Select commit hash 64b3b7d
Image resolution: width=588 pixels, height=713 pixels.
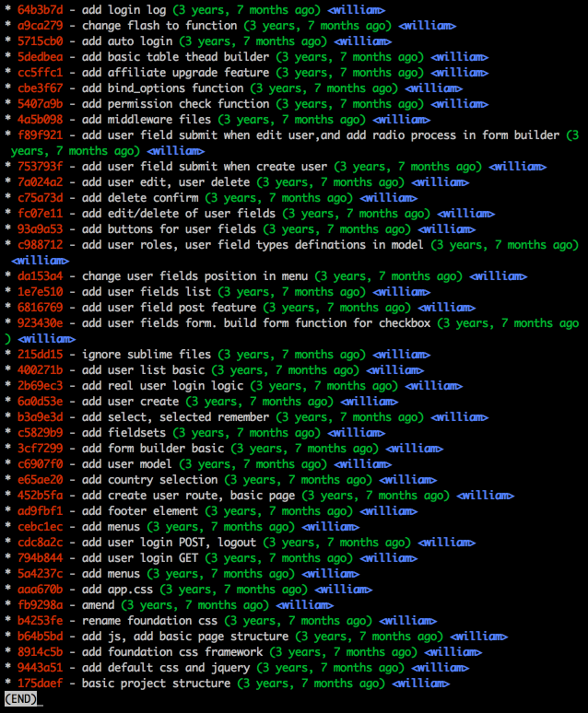pyautogui.click(x=40, y=9)
